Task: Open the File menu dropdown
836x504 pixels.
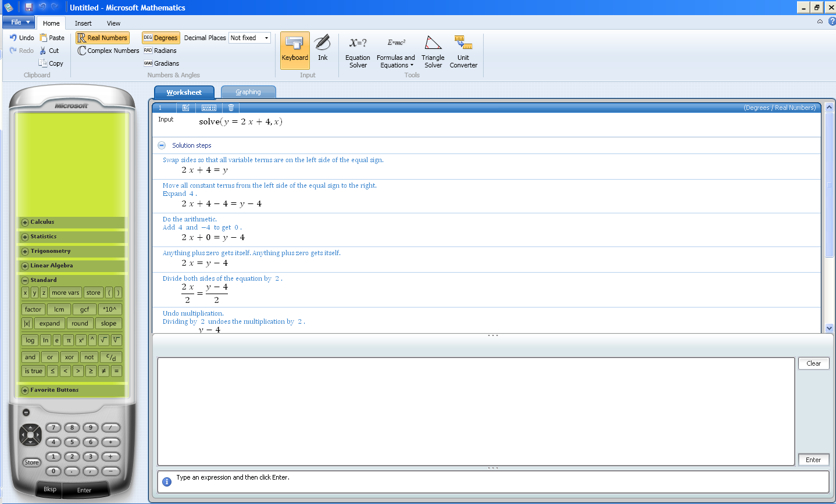Action: (18, 22)
